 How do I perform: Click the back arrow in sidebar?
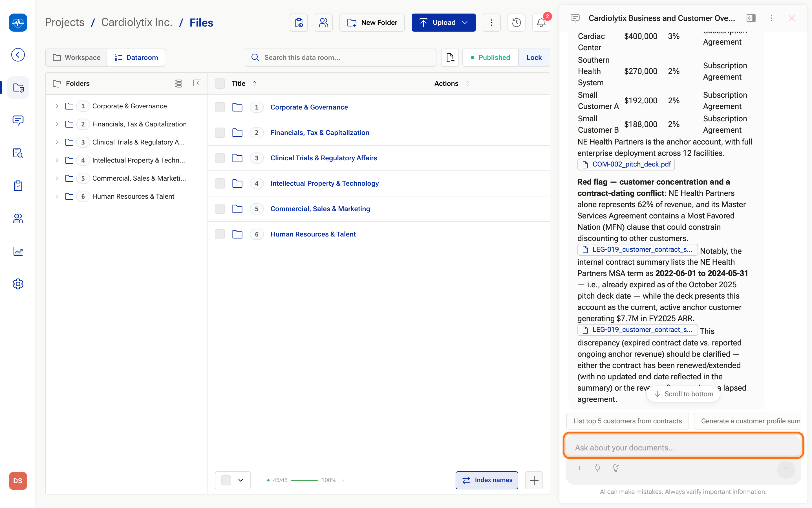(x=18, y=55)
